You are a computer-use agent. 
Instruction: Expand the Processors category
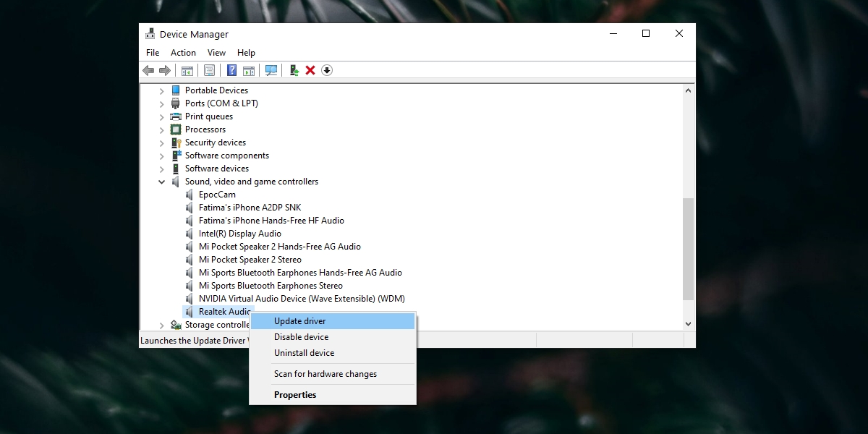pos(161,129)
